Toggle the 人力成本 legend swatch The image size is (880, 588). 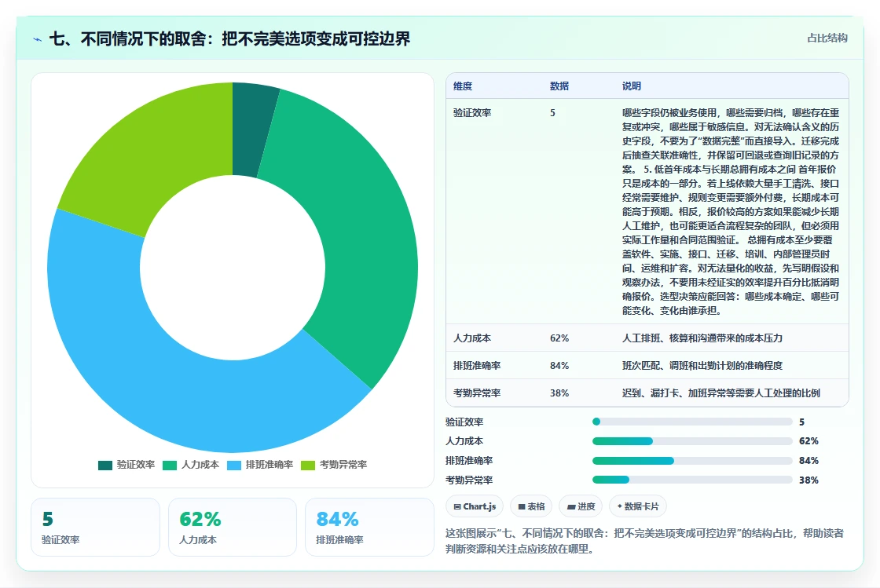(x=170, y=466)
